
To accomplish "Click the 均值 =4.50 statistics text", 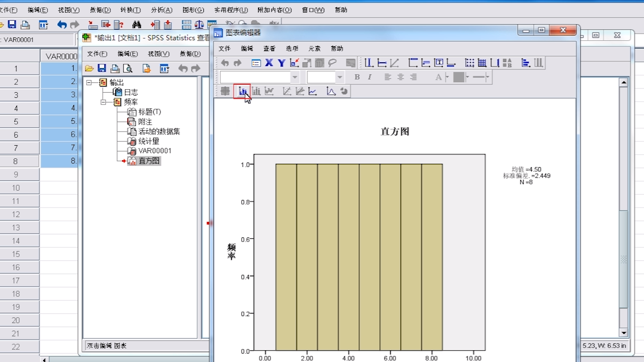I will coord(526,170).
